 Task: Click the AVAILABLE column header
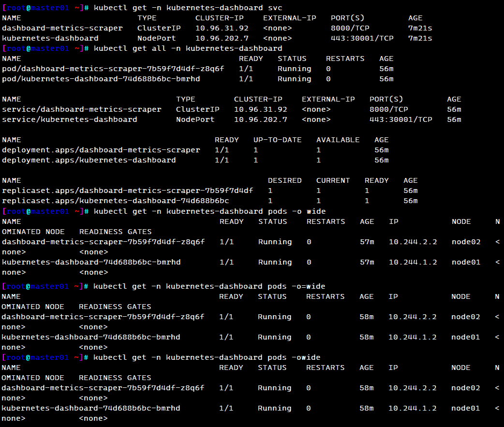pyautogui.click(x=338, y=140)
